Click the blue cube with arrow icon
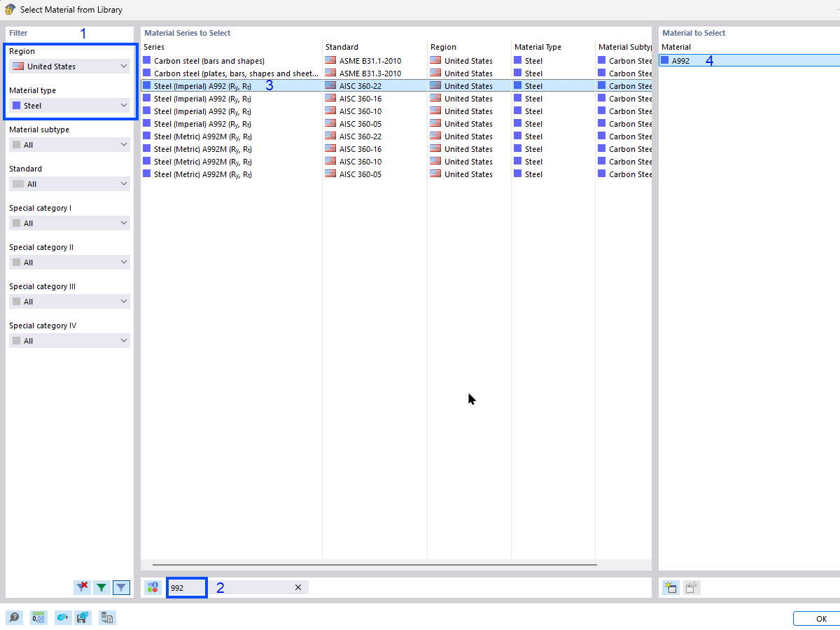Image resolution: width=840 pixels, height=630 pixels. tap(62, 618)
